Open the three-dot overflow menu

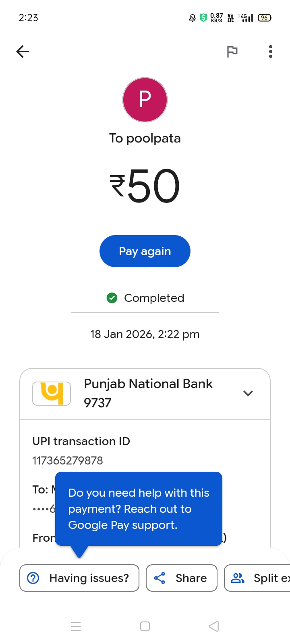[x=271, y=52]
